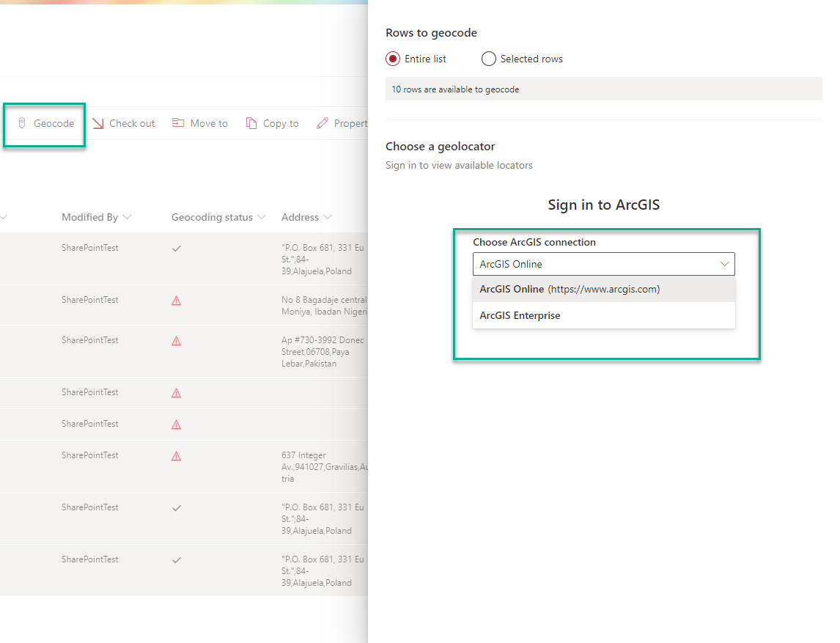Viewport: 840px width, 643px height.
Task: Click 'Sign in to ArcGIS' heading
Action: (604, 205)
